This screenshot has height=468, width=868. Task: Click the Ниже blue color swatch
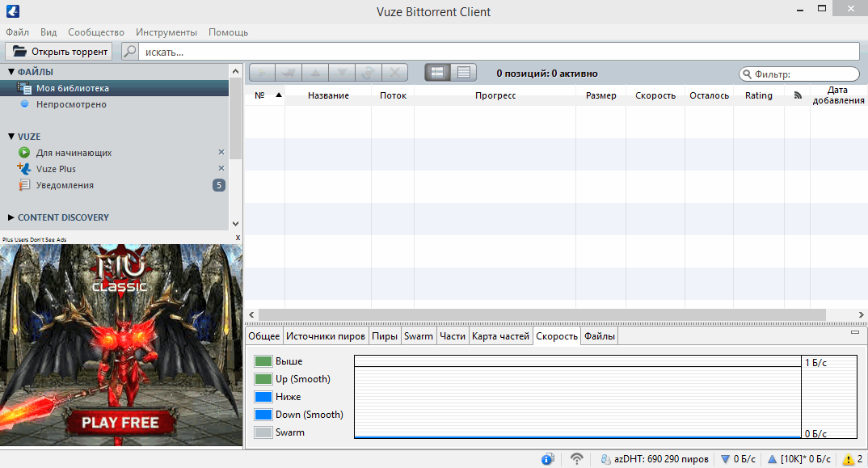pyautogui.click(x=263, y=397)
